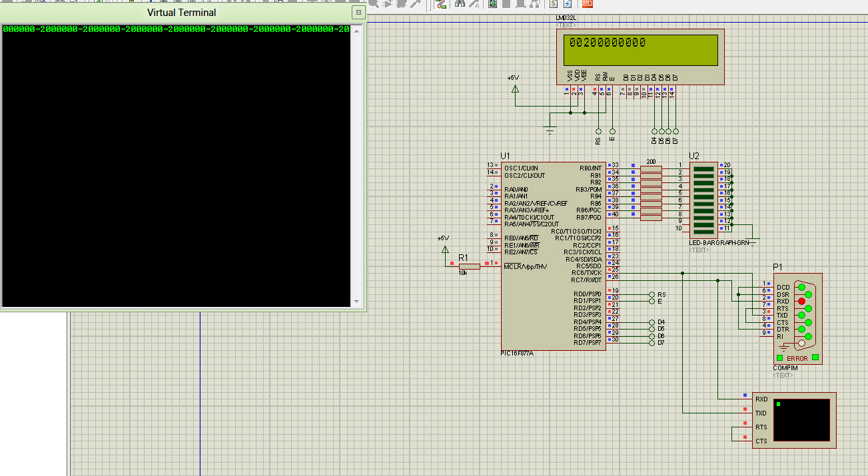Close the Virtual Terminal window

coord(358,13)
